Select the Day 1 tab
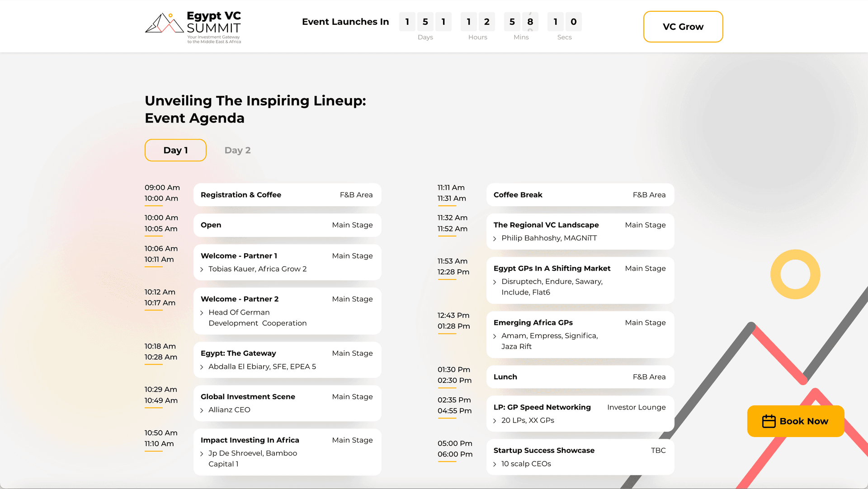This screenshot has height=489, width=868. (x=175, y=150)
